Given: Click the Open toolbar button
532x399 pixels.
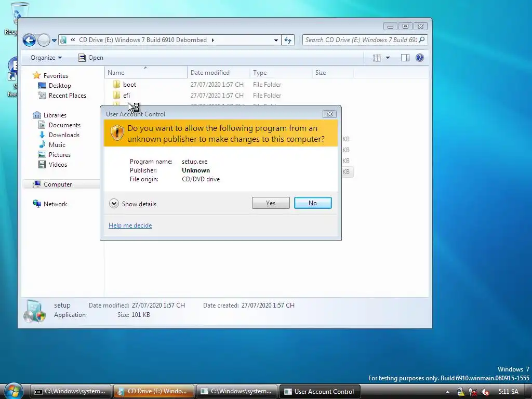Looking at the screenshot, I should click(x=91, y=58).
